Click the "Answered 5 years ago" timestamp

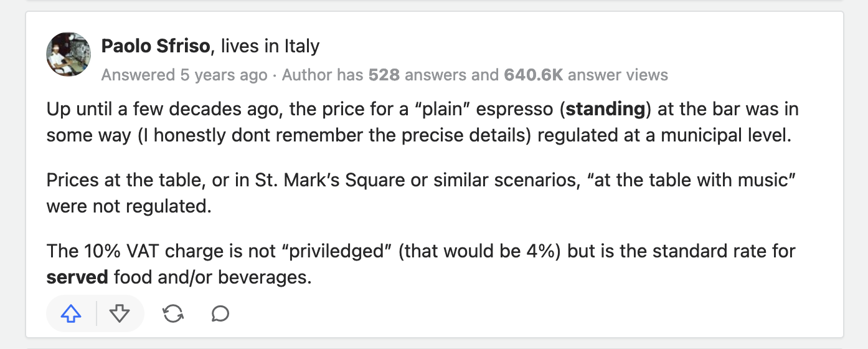tap(184, 75)
